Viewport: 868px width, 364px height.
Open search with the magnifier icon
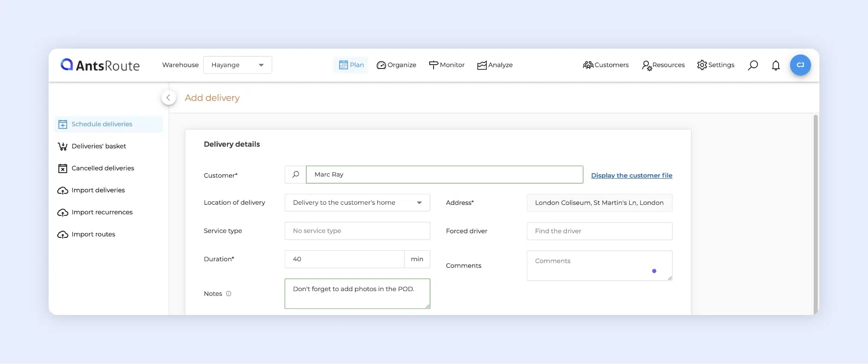[x=753, y=65]
